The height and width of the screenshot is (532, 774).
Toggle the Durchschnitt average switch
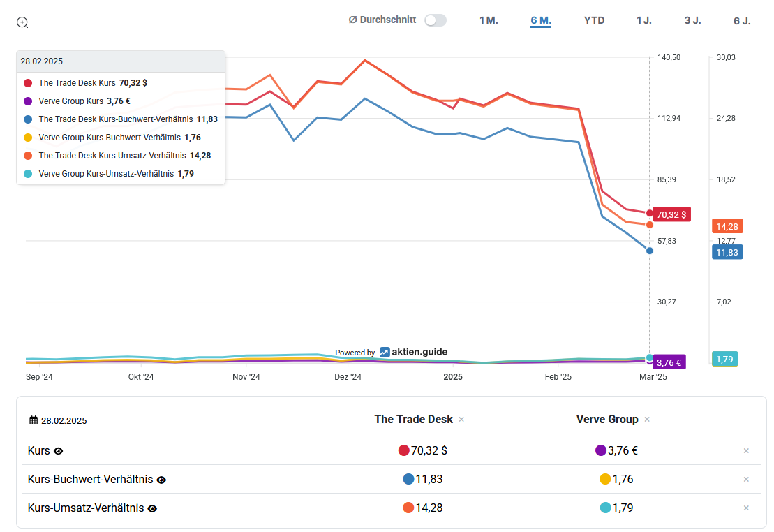(x=436, y=20)
